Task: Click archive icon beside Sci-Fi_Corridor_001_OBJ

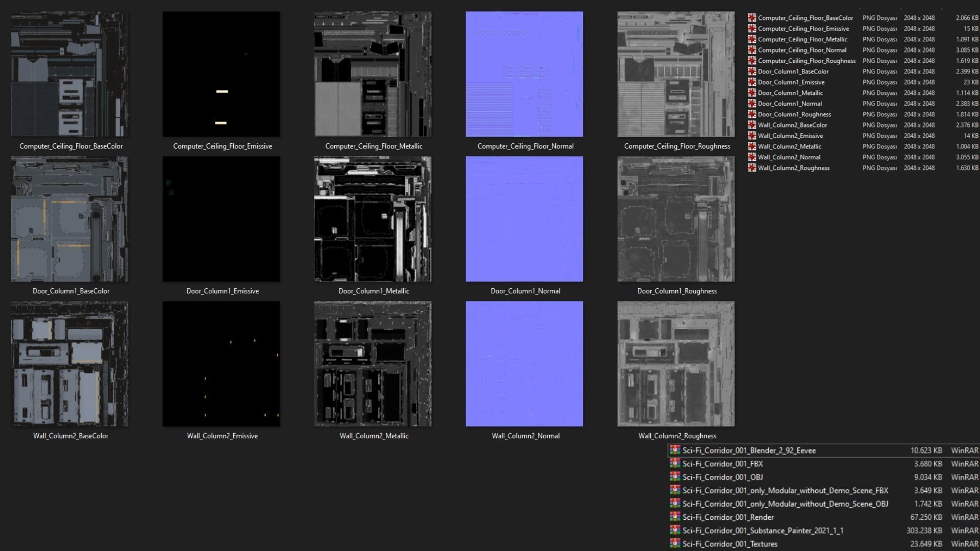Action: 675,477
